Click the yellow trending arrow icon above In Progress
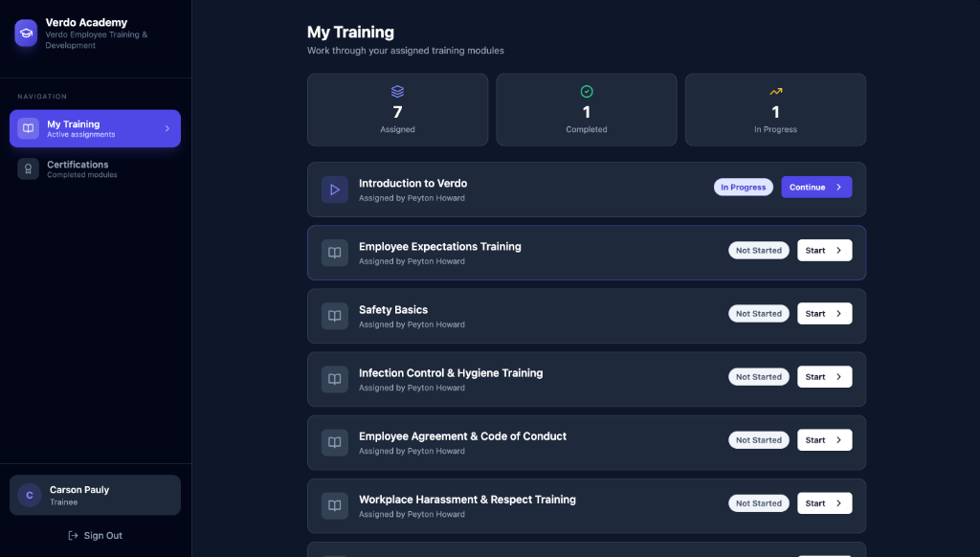Viewport: 980px width, 557px height. (x=775, y=91)
